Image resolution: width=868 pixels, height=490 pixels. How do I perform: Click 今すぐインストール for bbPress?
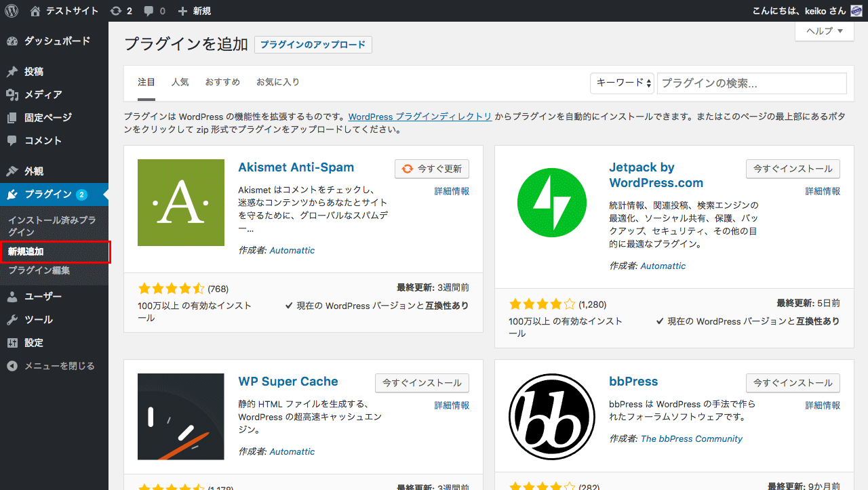pos(793,383)
